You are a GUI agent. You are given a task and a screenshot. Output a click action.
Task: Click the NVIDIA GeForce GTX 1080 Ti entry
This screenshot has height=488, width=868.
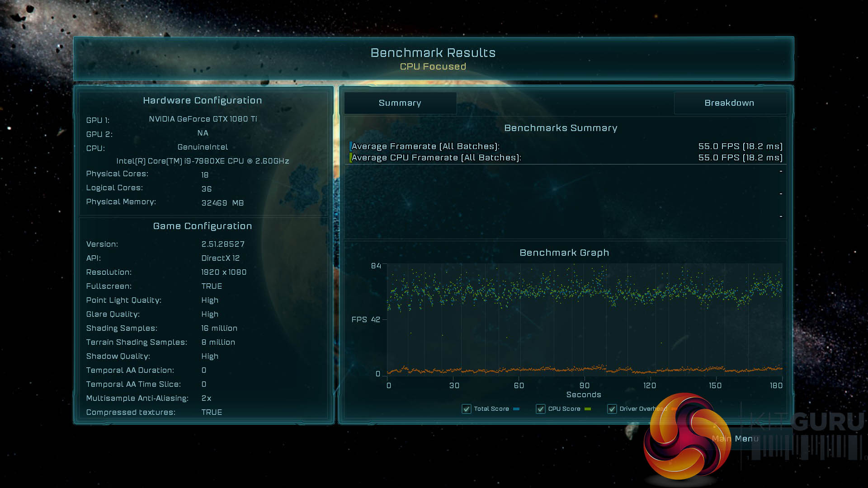(x=203, y=119)
